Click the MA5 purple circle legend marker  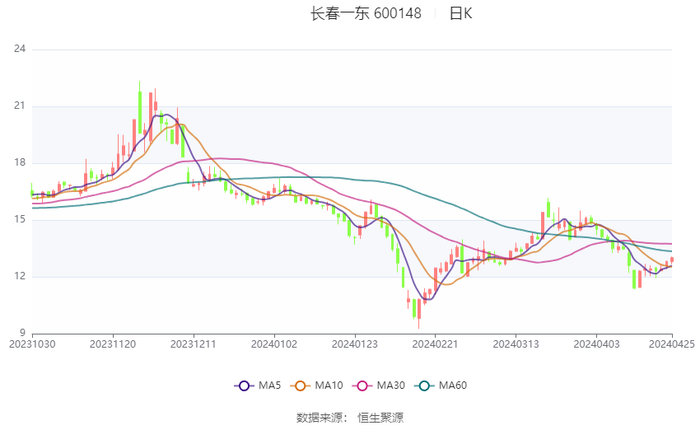[x=243, y=386]
